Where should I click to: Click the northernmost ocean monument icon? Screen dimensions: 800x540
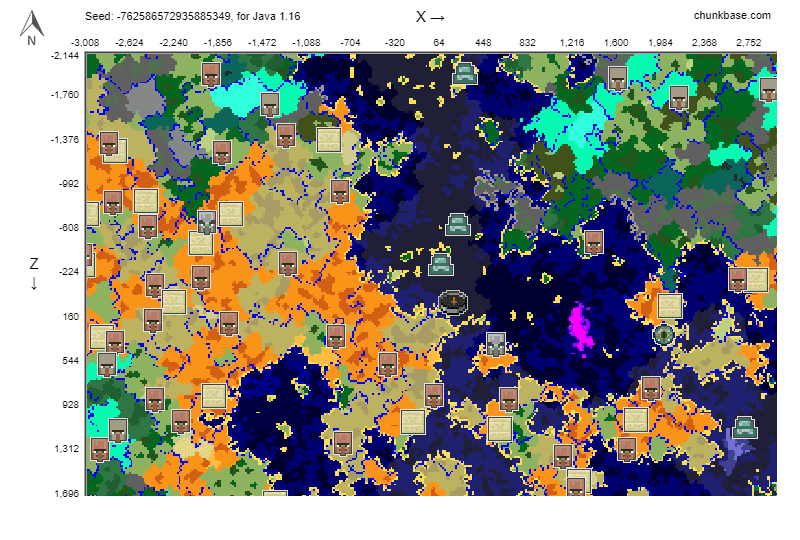[x=464, y=73]
